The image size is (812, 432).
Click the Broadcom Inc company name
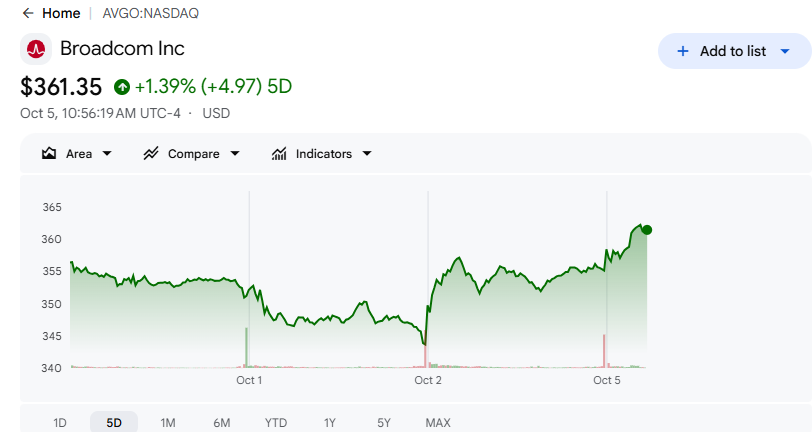pos(122,49)
